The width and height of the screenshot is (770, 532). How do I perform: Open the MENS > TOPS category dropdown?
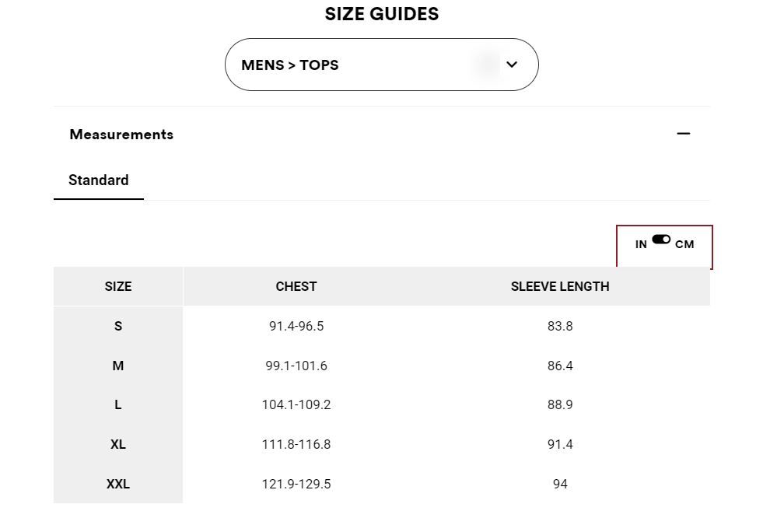[382, 65]
